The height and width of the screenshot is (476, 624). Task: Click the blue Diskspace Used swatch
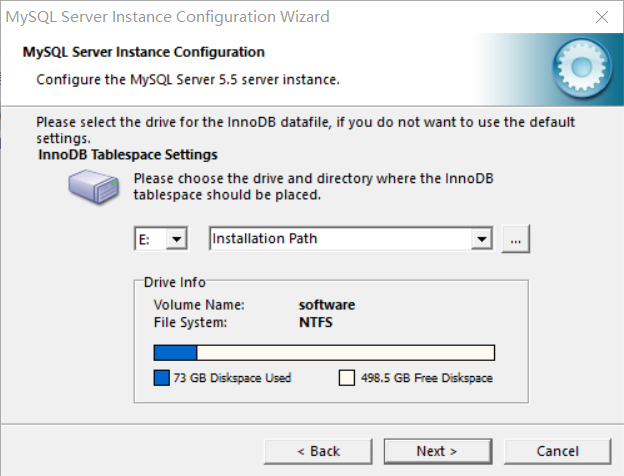tap(162, 378)
